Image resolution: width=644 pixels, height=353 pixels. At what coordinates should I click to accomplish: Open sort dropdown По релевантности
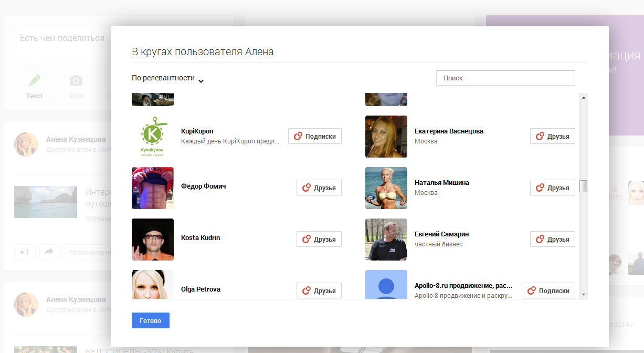click(x=163, y=78)
